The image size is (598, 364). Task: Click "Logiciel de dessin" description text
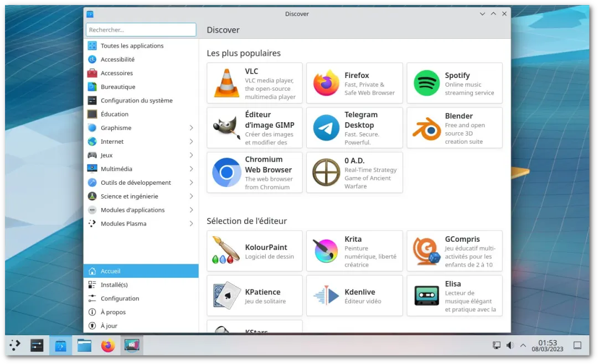[269, 257]
